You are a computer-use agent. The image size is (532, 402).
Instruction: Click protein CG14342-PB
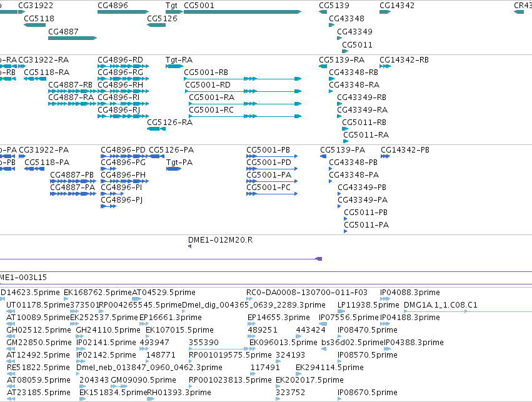click(405, 150)
